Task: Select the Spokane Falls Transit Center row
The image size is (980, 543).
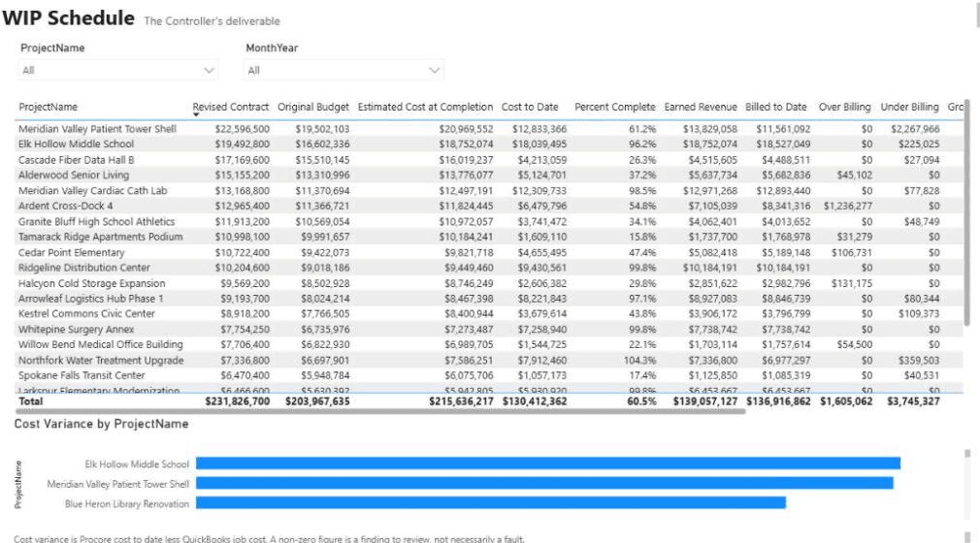Action: click(487, 375)
